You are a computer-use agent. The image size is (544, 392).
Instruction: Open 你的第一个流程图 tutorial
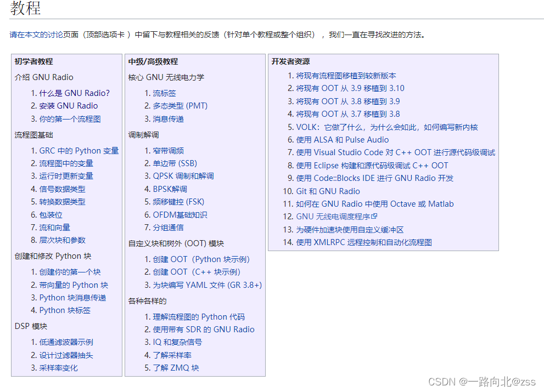pyautogui.click(x=70, y=119)
